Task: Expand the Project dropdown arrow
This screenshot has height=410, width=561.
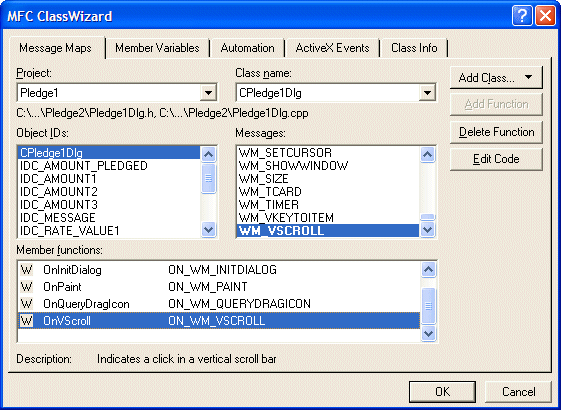Action: pyautogui.click(x=208, y=93)
